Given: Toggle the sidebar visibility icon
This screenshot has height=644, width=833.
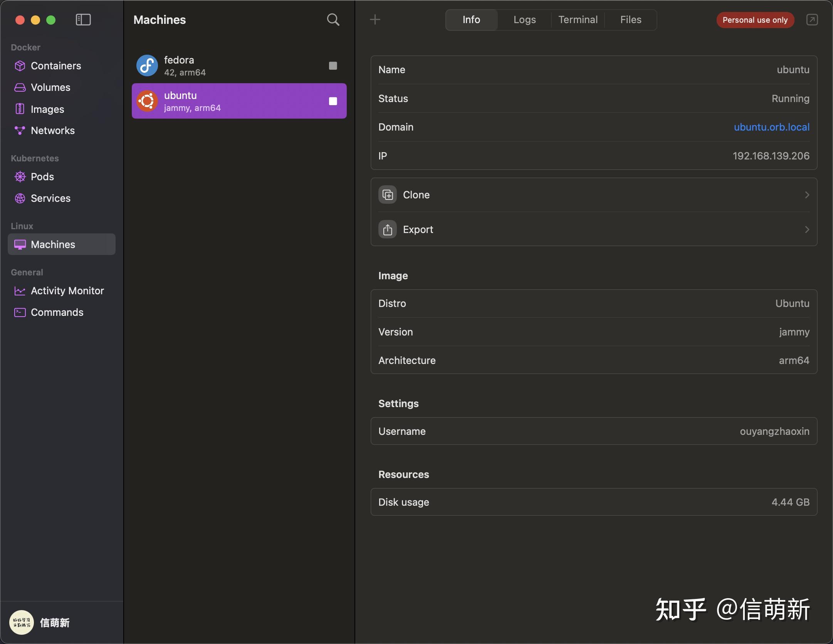Looking at the screenshot, I should tap(83, 20).
